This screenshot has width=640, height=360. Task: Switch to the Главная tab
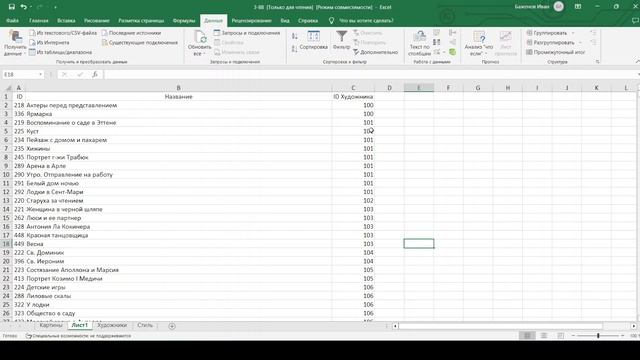coord(39,20)
